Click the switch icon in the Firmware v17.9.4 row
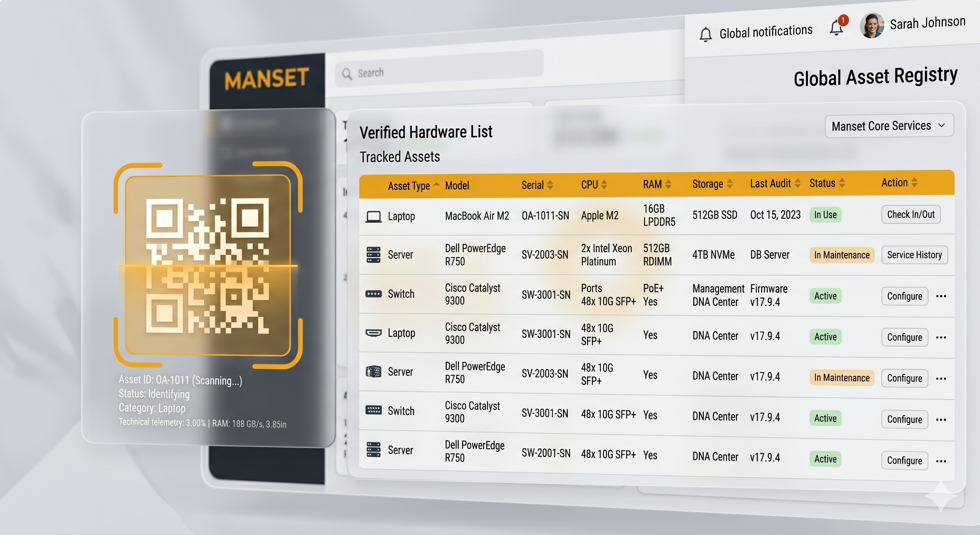Screen dimensions: 980x535 (x=373, y=294)
